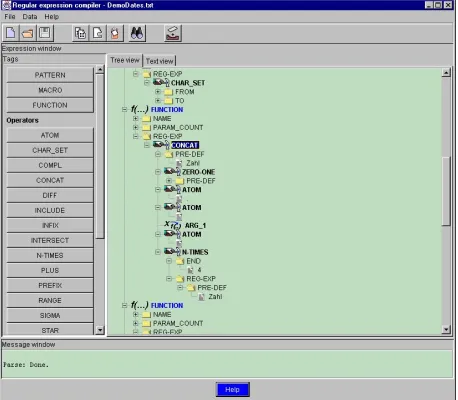This screenshot has width=458, height=400.
Task: Click tree view scroll-down arrow
Action: (x=446, y=330)
